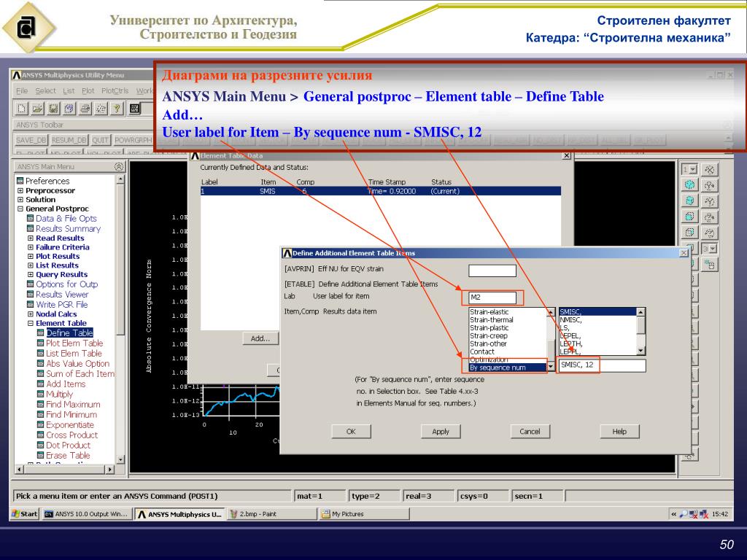Collapse the Element Table node
The height and width of the screenshot is (560, 747).
(x=31, y=323)
